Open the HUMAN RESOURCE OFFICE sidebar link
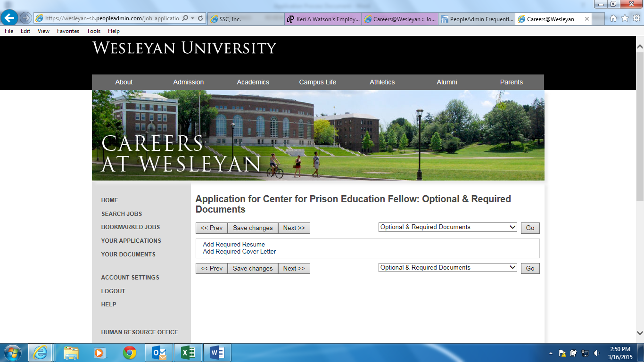 (140, 332)
